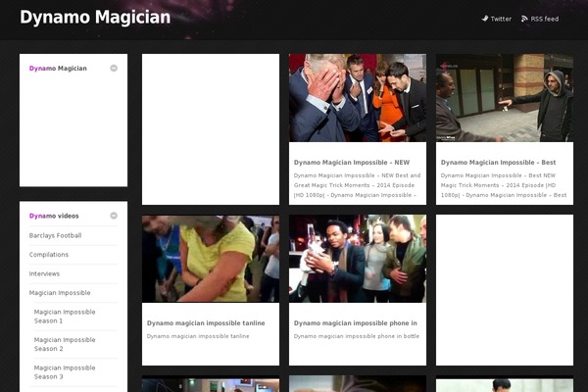The height and width of the screenshot is (392, 588).
Task: Click description 'Dynamo magician impossible phone in bottle'
Action: (x=357, y=336)
